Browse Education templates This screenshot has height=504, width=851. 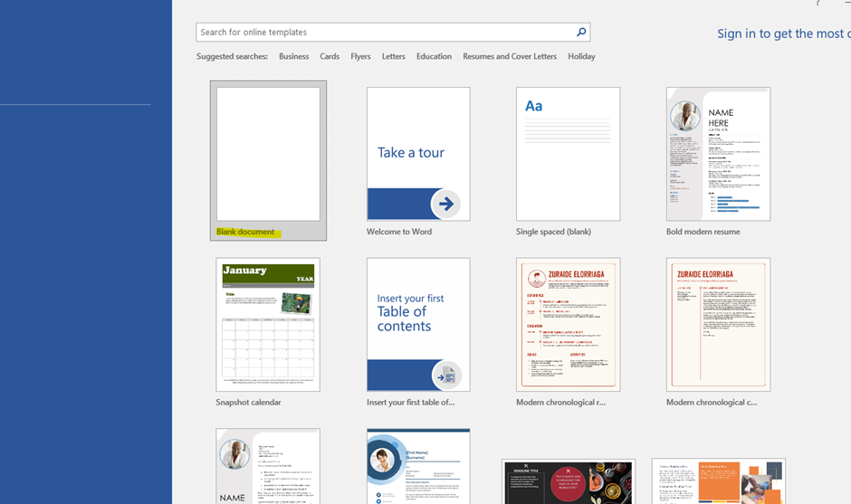[x=434, y=56]
